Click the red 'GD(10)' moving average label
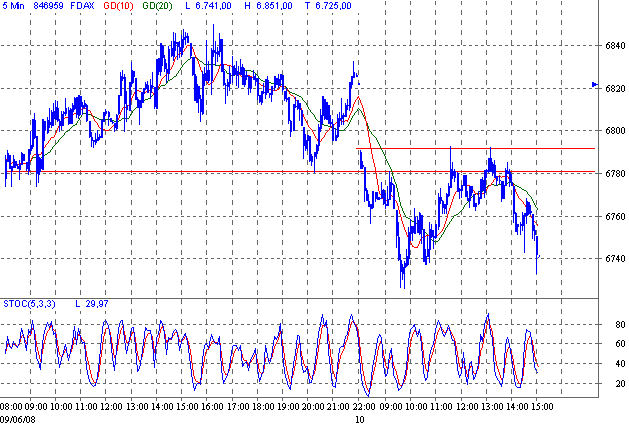 pos(118,6)
